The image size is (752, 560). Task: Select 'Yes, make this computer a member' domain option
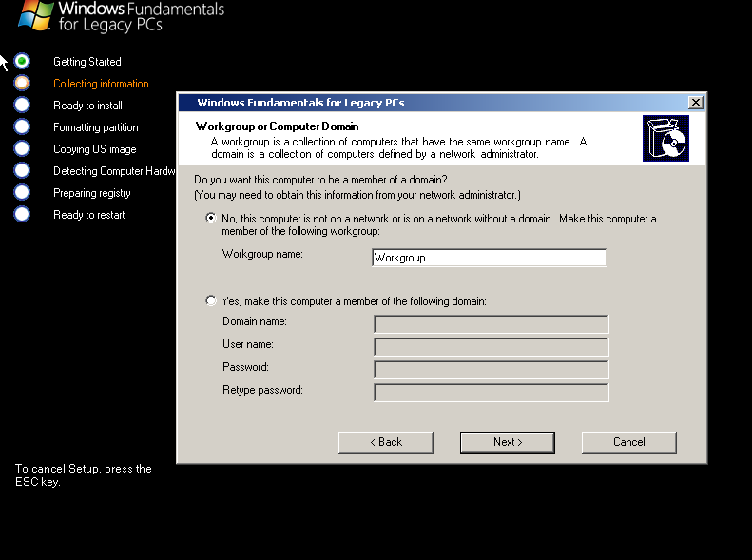pyautogui.click(x=210, y=300)
